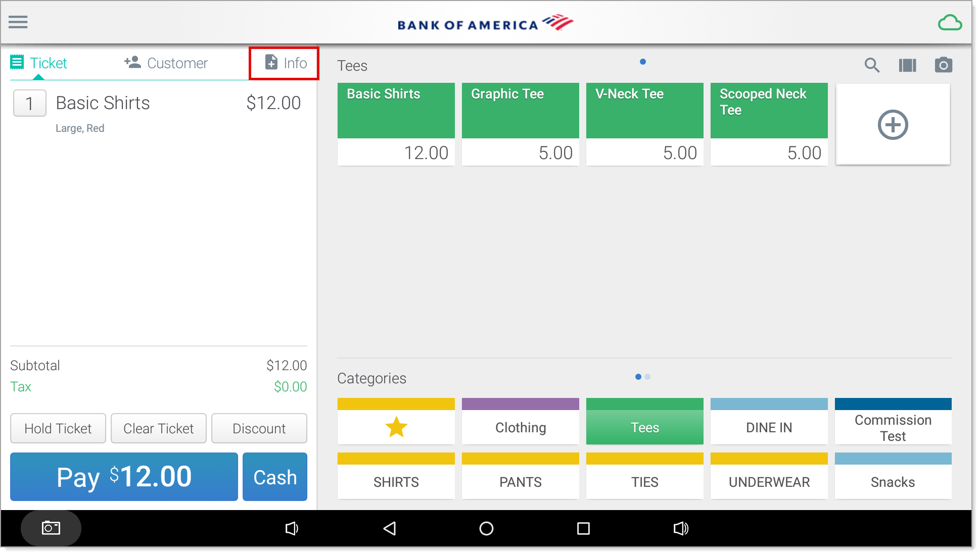The width and height of the screenshot is (980, 555).
Task: Click the favorites star category
Action: pyautogui.click(x=396, y=427)
